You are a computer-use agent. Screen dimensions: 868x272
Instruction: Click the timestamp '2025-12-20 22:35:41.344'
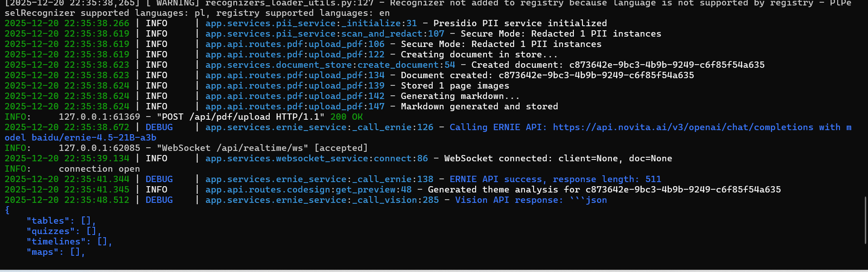point(67,179)
